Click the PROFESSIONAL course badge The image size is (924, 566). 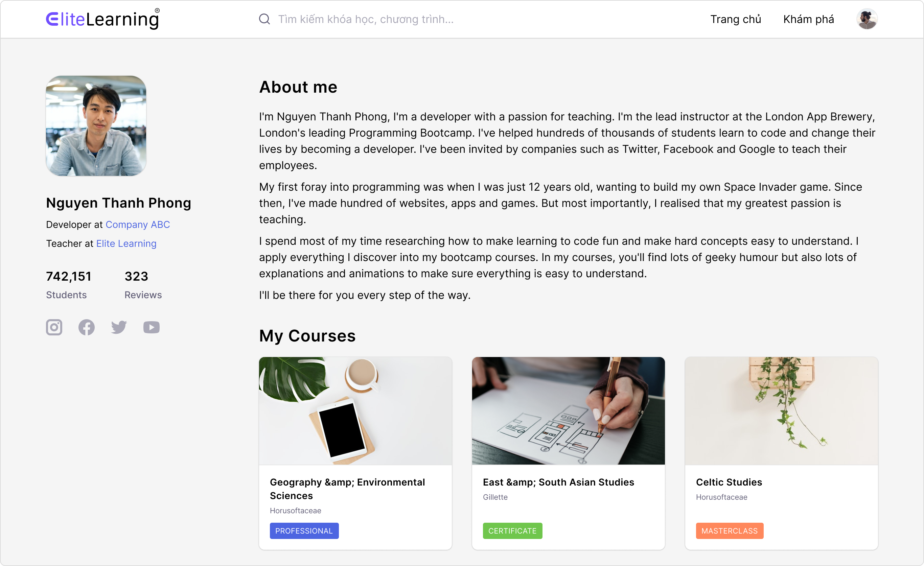click(x=304, y=531)
